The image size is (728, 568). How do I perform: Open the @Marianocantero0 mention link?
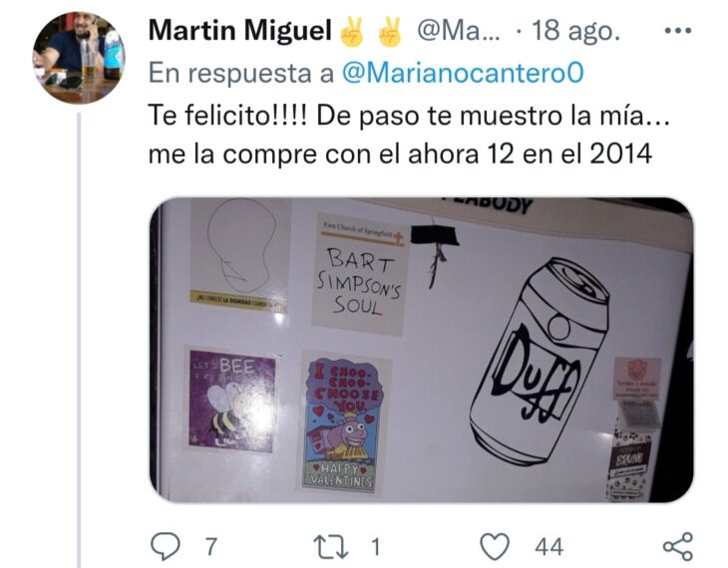[x=463, y=73]
